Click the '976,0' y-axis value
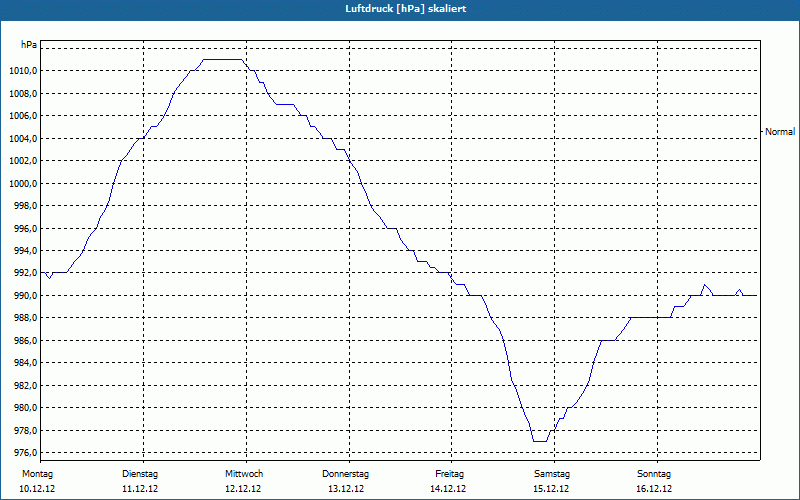 pos(26,453)
